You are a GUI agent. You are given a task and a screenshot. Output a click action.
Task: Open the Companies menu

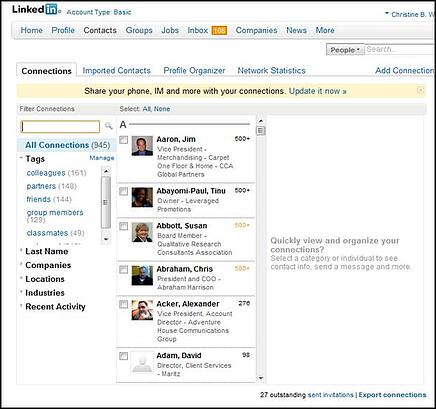(256, 30)
